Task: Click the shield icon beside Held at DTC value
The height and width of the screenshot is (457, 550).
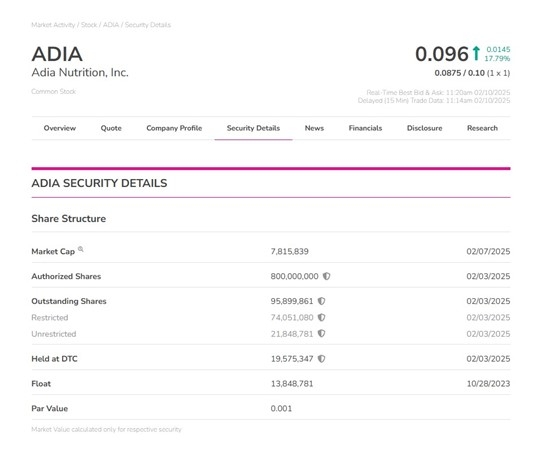Action: point(321,358)
